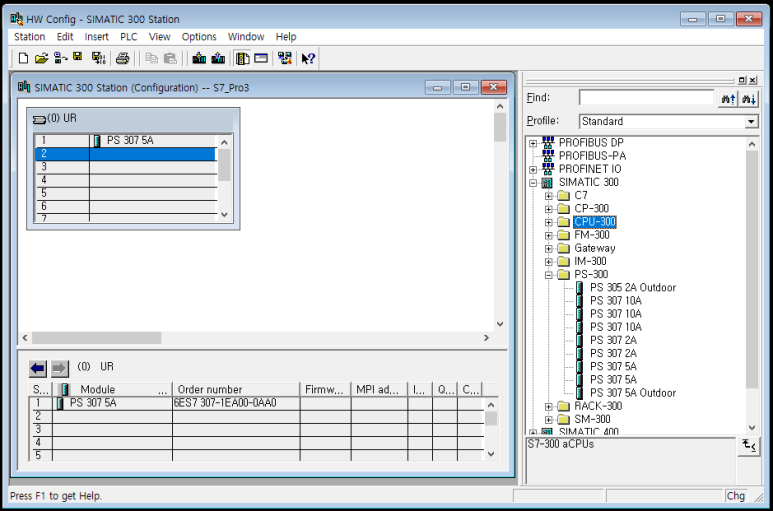Viewport: 773px width, 511px height.
Task: Expand the C7 folder
Action: point(549,196)
